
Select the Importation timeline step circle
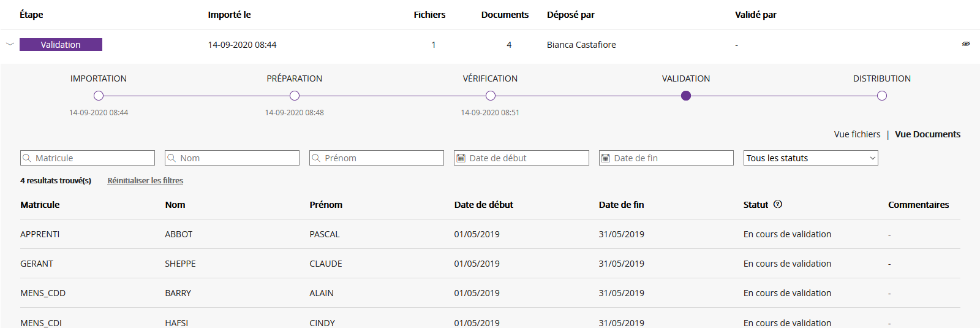pos(99,96)
